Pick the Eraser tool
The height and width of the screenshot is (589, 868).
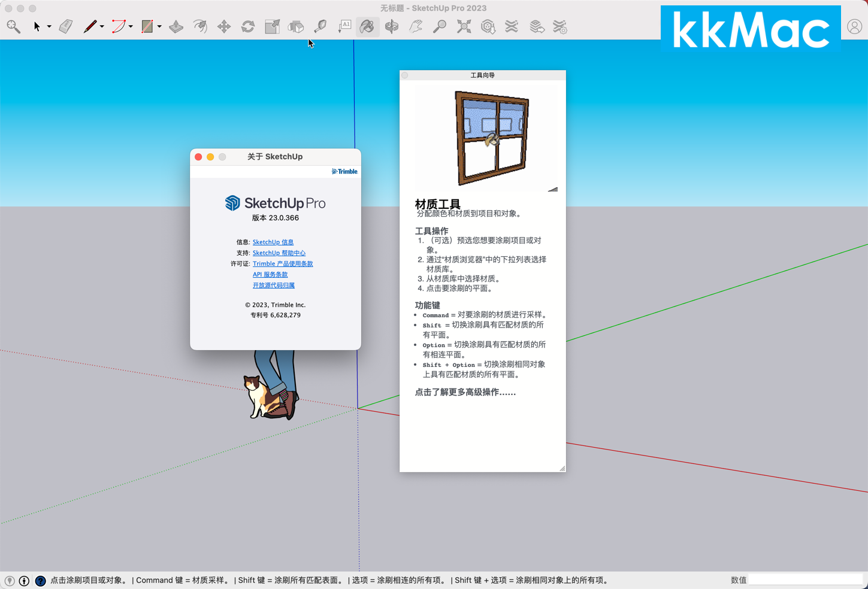66,26
